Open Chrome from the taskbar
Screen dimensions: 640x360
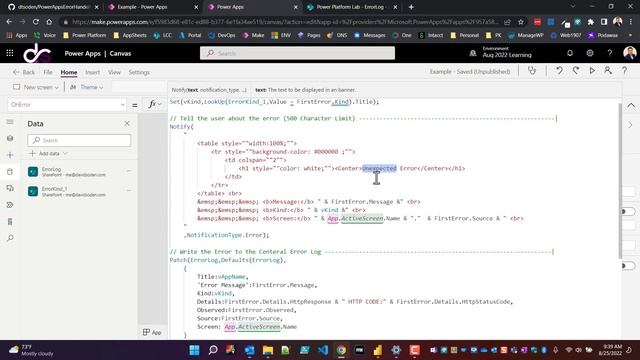coord(341,350)
